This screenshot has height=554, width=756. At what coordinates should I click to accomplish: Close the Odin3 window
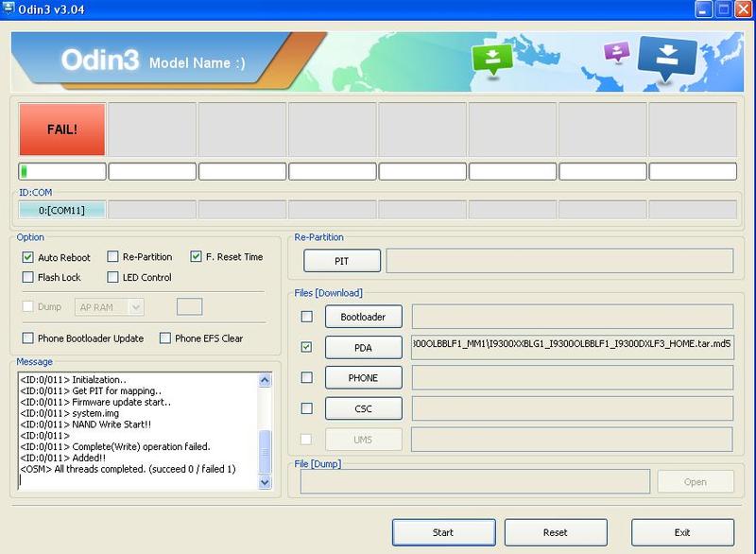tap(743, 9)
